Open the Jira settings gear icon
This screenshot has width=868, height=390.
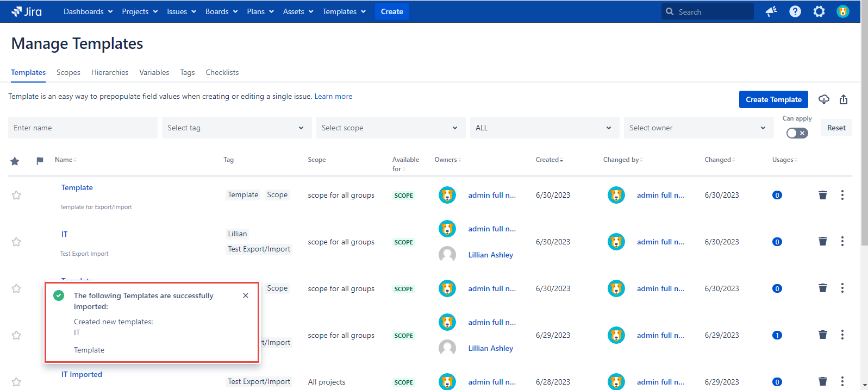click(819, 11)
